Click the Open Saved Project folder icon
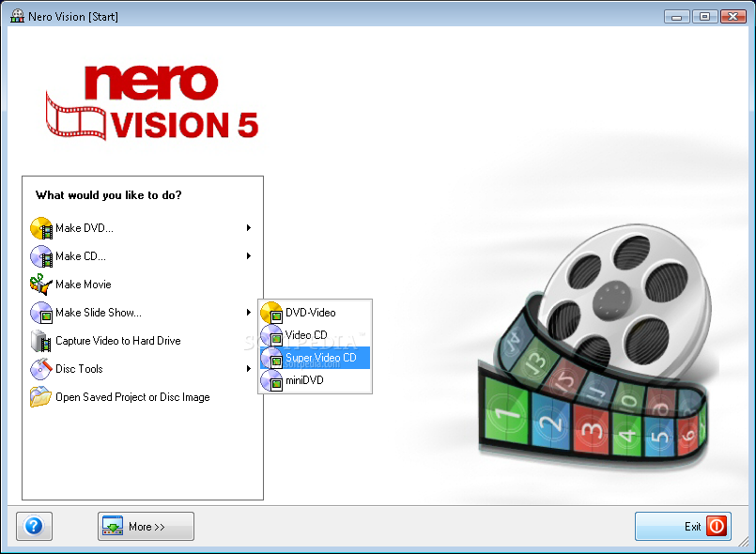 coord(41,397)
